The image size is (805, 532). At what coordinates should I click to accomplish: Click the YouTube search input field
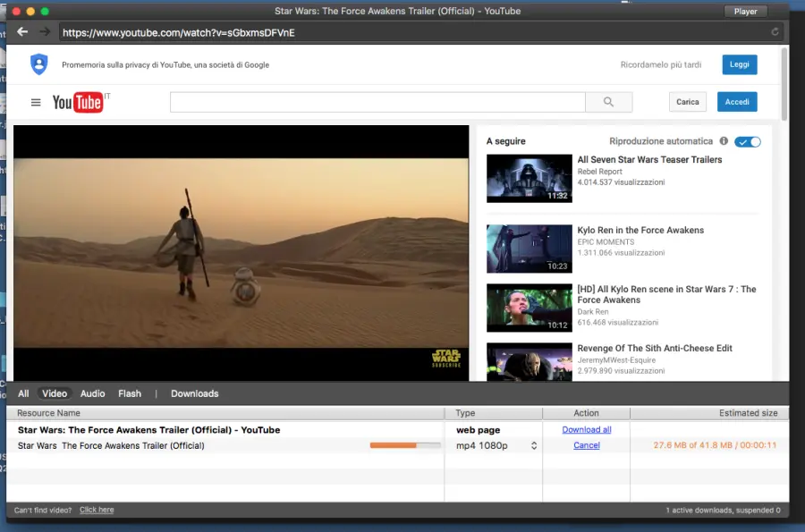pos(376,102)
